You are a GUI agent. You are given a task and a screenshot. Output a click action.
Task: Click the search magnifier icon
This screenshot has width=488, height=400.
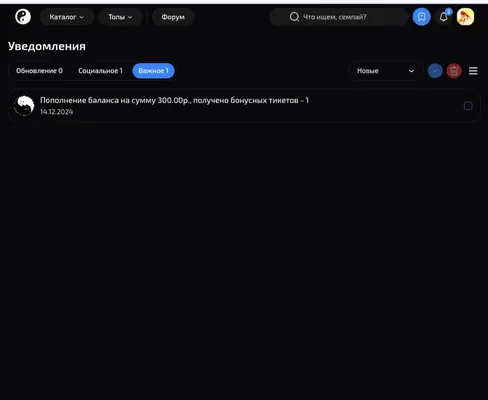pos(294,17)
